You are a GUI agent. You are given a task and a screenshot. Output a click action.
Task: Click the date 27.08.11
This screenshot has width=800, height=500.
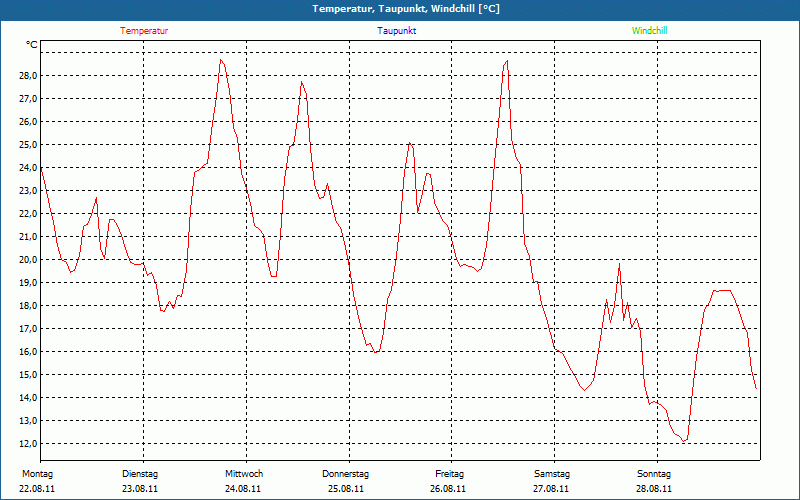point(551,489)
